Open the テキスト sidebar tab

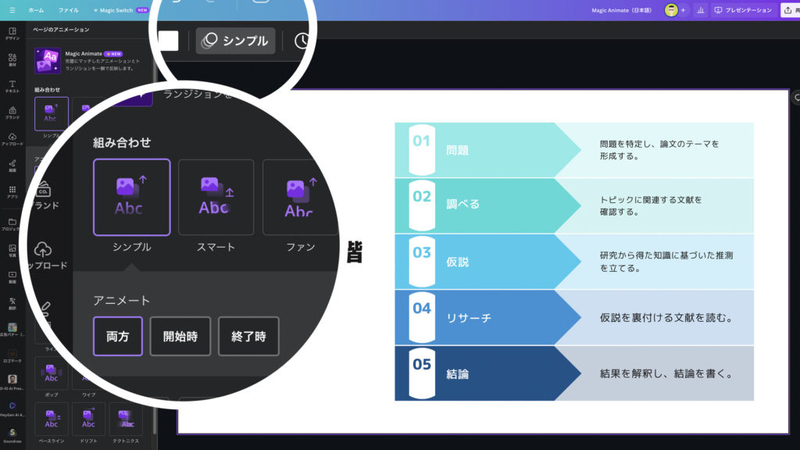(x=12, y=86)
